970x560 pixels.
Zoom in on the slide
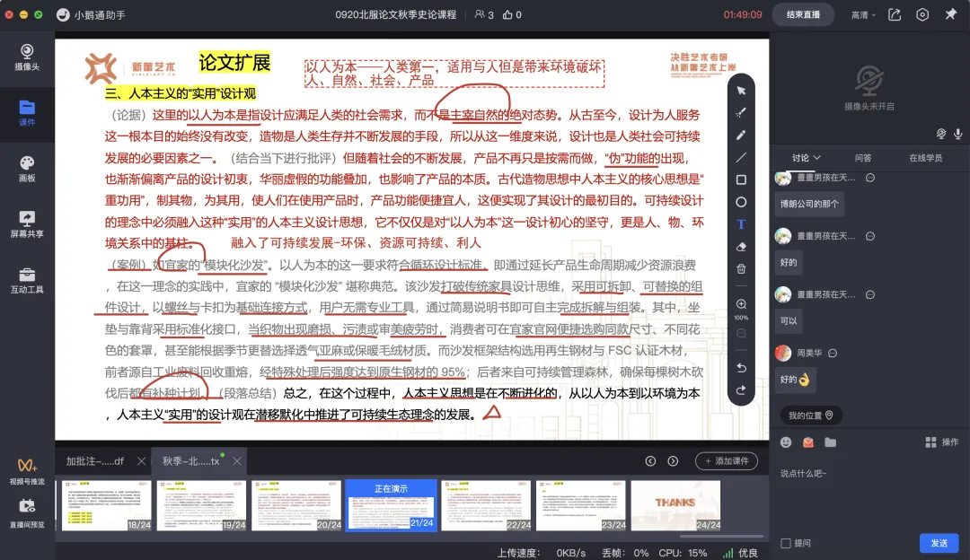point(741,304)
